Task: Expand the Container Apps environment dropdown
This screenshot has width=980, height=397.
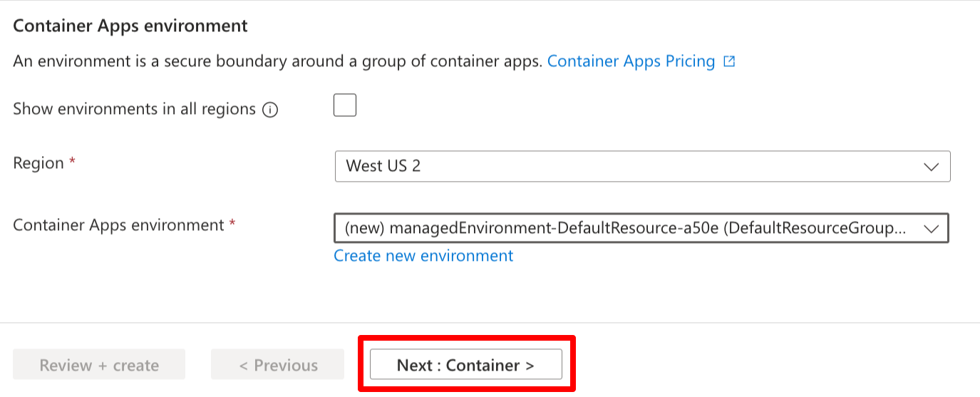Action: [x=641, y=228]
